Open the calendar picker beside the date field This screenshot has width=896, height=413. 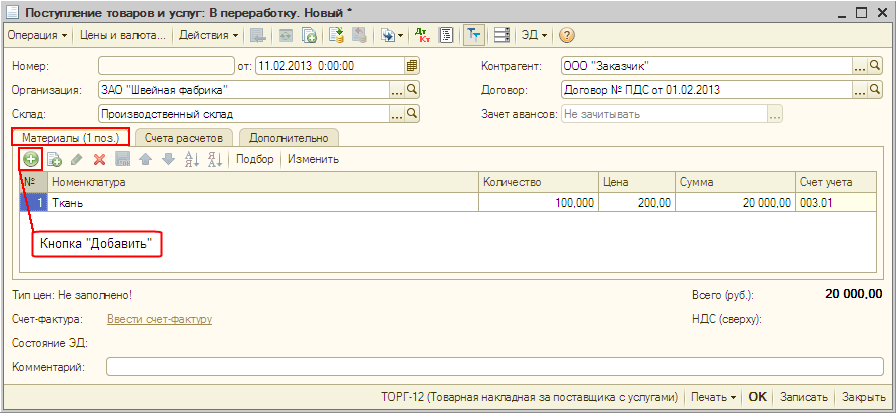[411, 67]
